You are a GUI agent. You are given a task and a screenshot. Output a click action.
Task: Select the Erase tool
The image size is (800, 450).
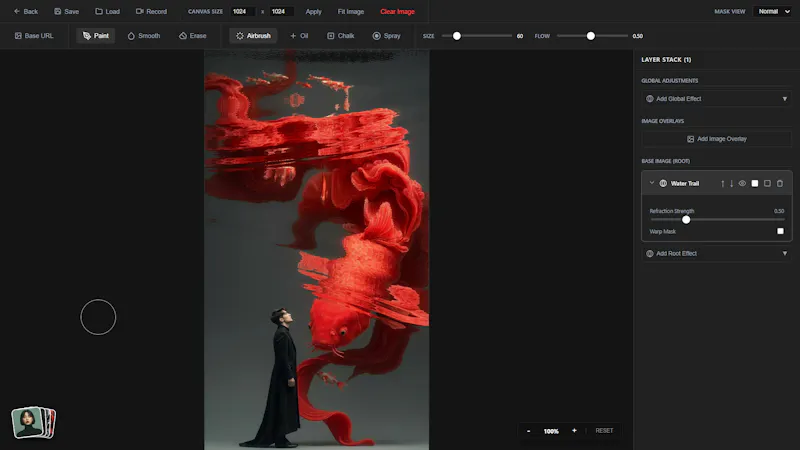[193, 36]
